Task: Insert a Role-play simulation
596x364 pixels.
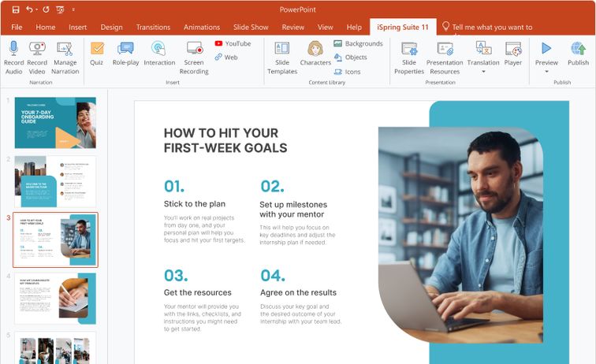Action: point(125,54)
